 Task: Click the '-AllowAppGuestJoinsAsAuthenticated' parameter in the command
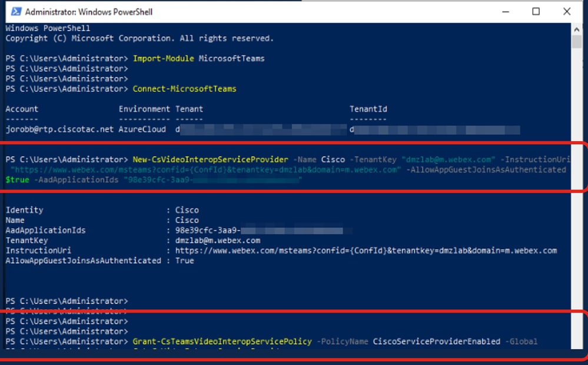[x=486, y=170]
